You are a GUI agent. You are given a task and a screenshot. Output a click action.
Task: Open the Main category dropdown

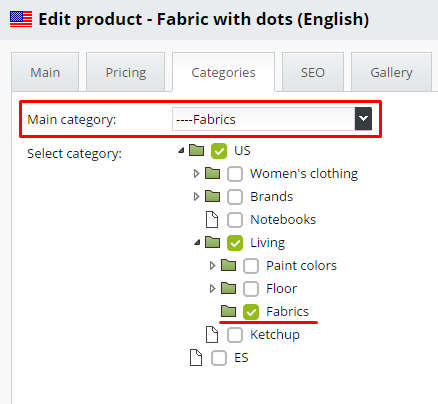272,119
